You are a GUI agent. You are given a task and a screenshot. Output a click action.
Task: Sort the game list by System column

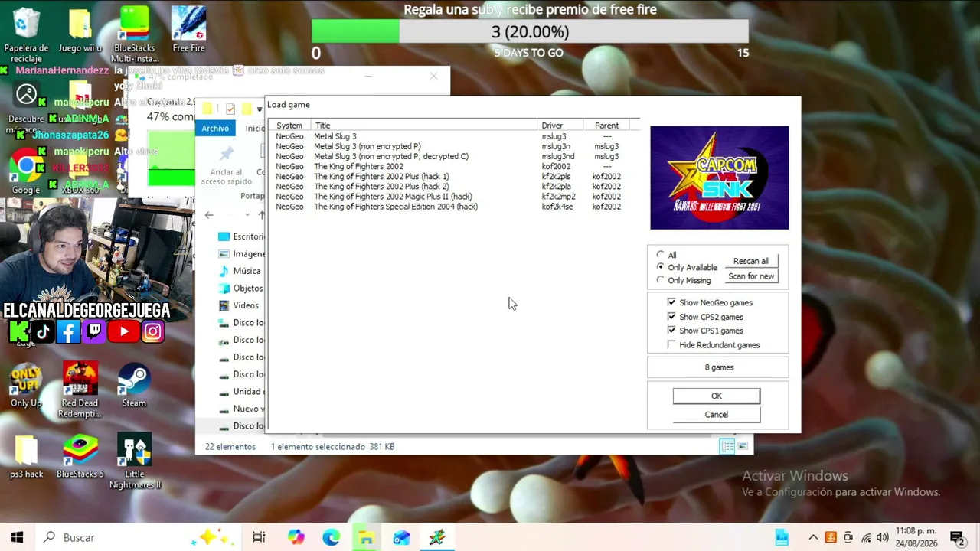(290, 126)
